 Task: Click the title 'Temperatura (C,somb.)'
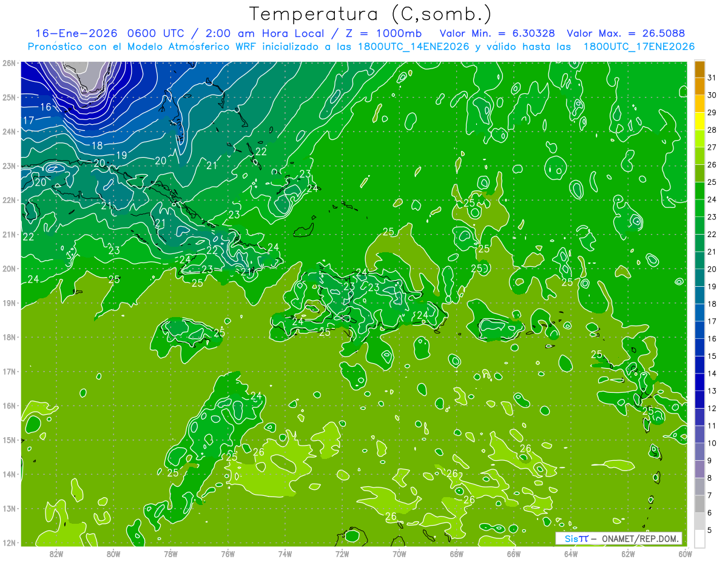[370, 14]
